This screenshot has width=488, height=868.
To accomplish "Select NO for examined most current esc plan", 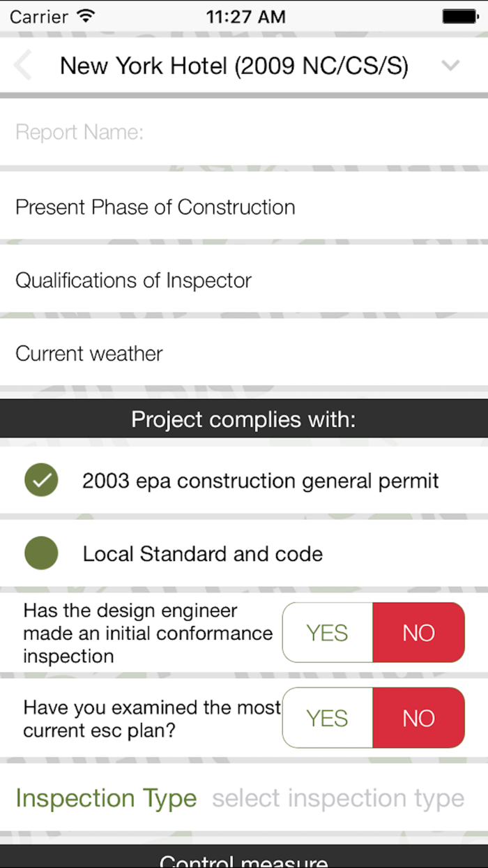I will click(x=419, y=717).
